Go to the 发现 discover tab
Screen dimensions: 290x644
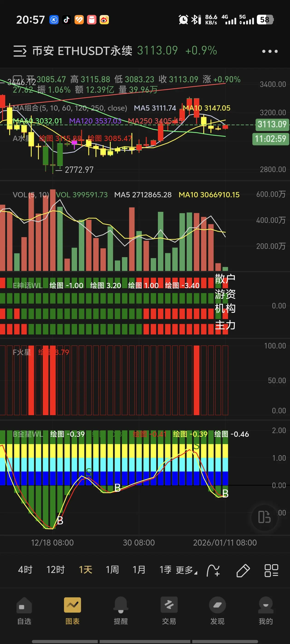pos(217,611)
